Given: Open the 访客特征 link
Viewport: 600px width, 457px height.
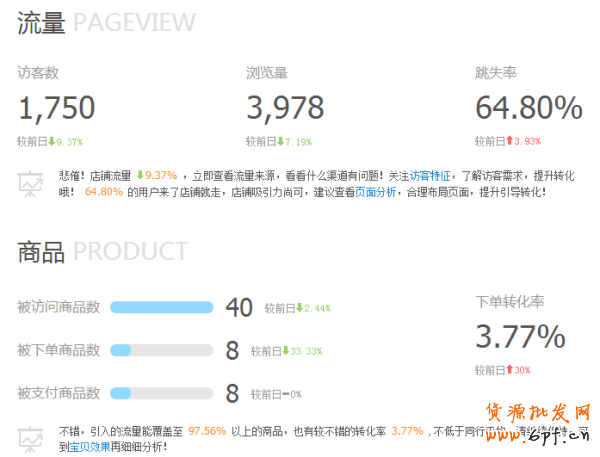Looking at the screenshot, I should pos(430,175).
